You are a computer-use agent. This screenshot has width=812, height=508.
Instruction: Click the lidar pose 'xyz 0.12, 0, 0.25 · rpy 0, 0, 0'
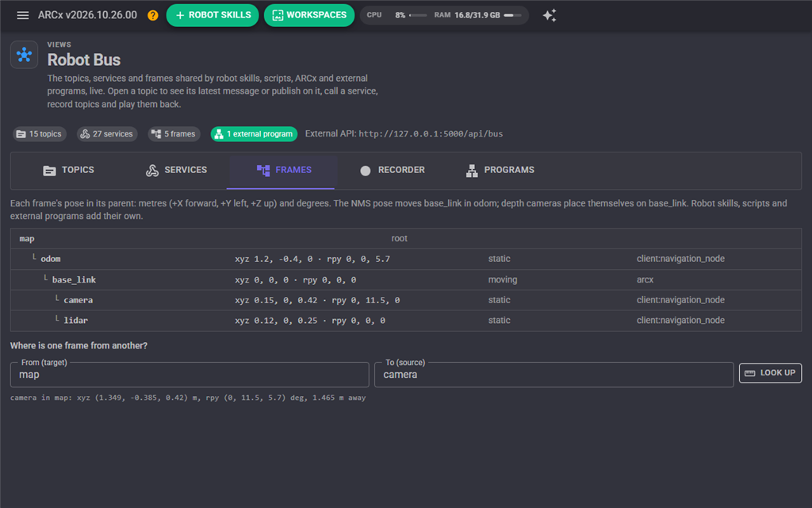coord(310,321)
